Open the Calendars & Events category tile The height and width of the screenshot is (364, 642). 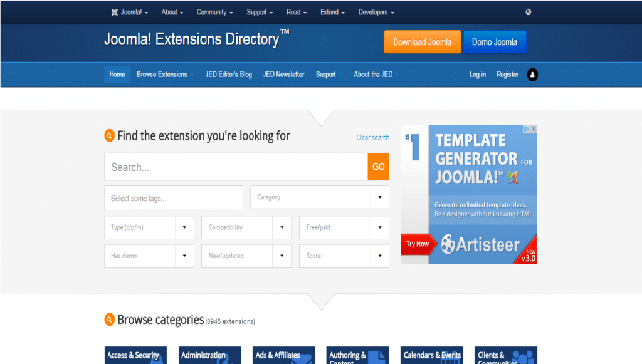coord(432,355)
